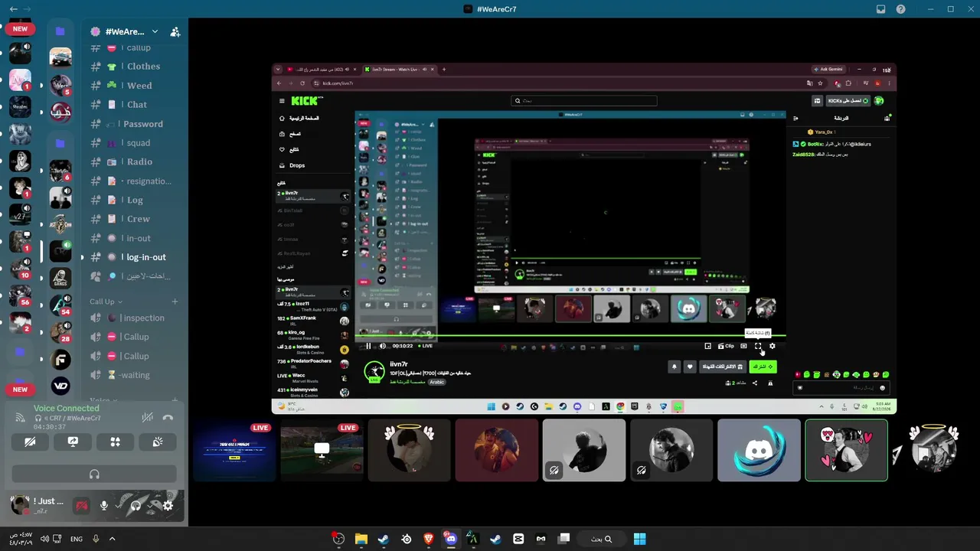Start screen sharing from voice panel

tap(73, 442)
